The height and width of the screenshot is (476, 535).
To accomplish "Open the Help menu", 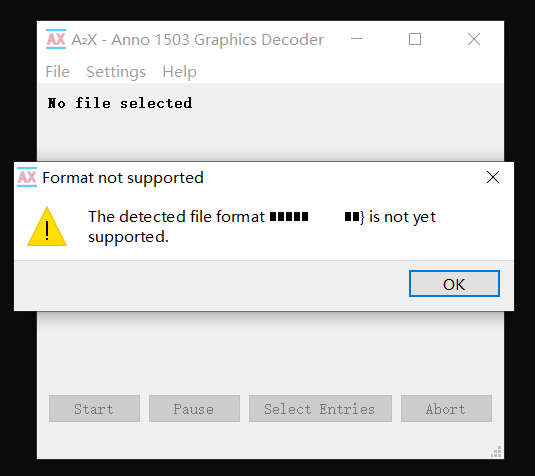I will [179, 72].
